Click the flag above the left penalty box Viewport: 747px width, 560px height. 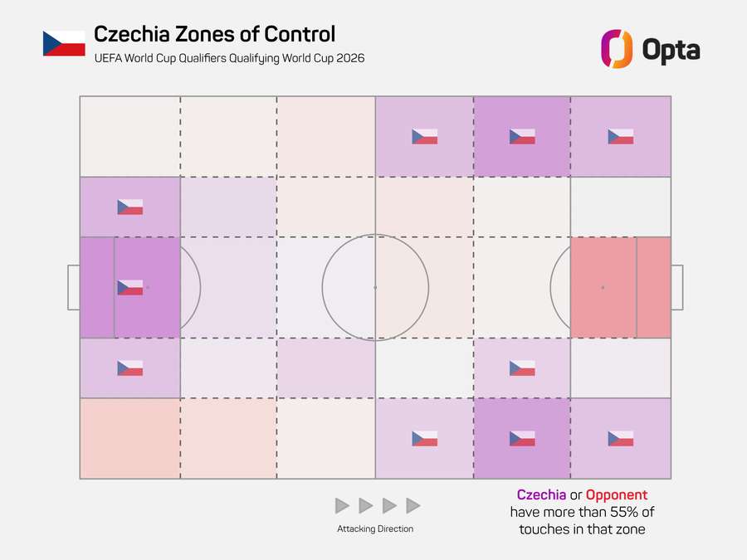pos(130,207)
